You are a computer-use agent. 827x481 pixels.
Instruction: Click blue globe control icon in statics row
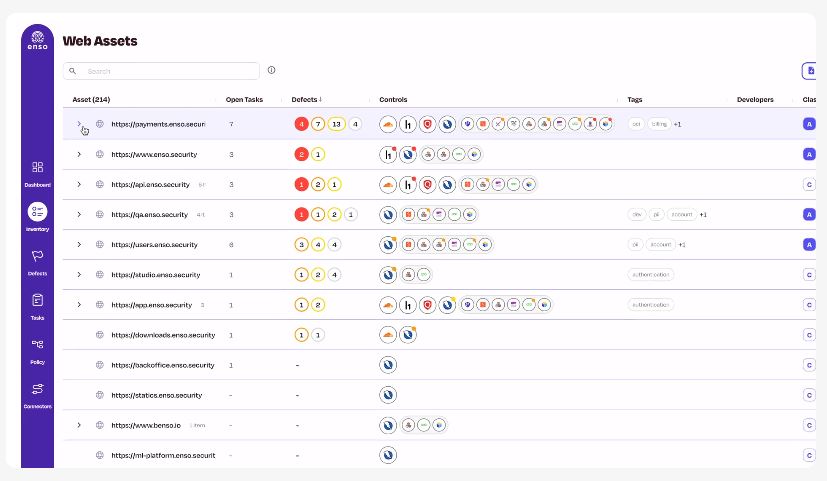[x=388, y=395]
